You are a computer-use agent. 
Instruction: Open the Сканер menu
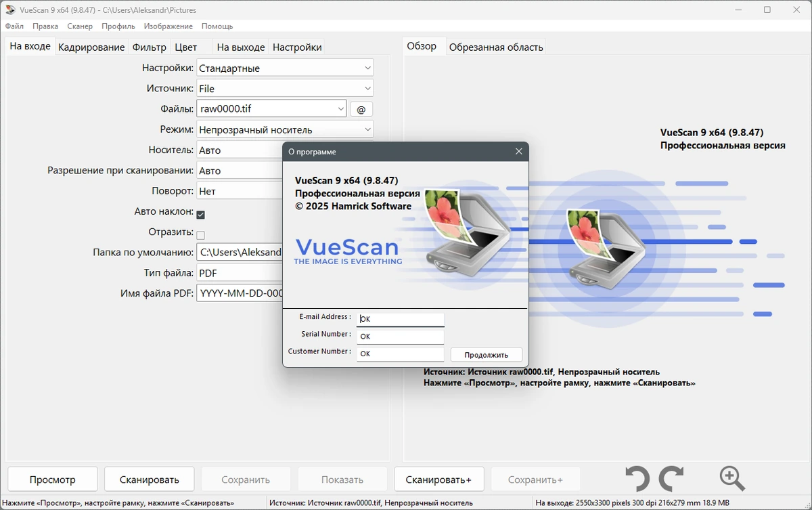pos(80,26)
